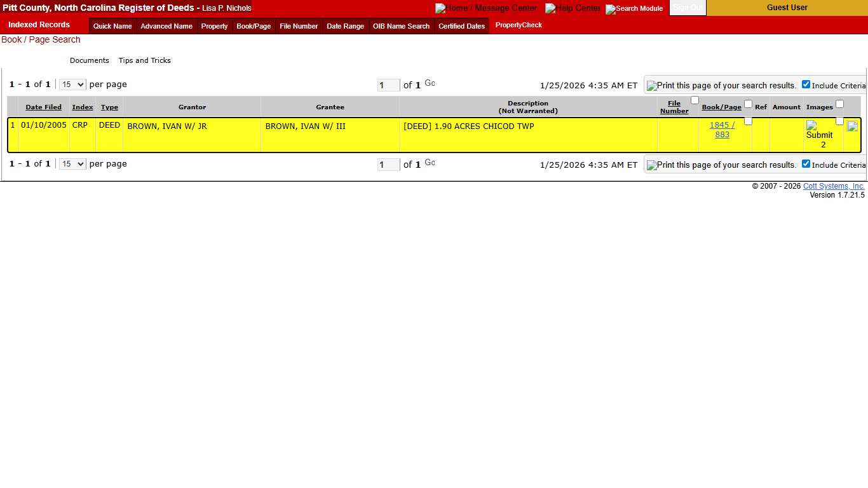Follow the Cott Systems, Inc. link

coord(833,186)
